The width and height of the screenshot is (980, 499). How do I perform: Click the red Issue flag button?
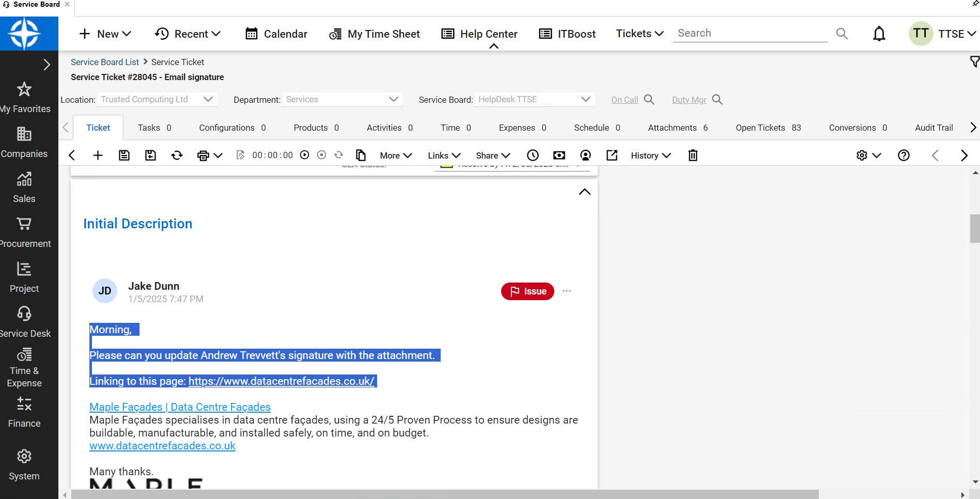527,291
